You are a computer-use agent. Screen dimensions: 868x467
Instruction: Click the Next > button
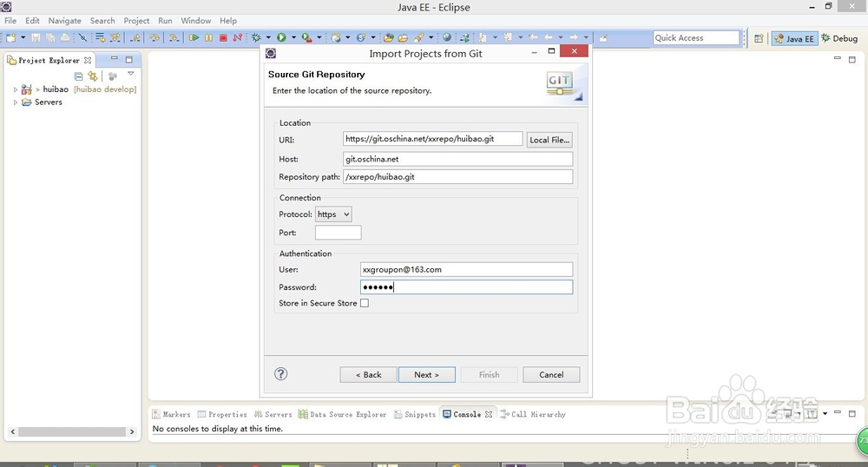[427, 375]
